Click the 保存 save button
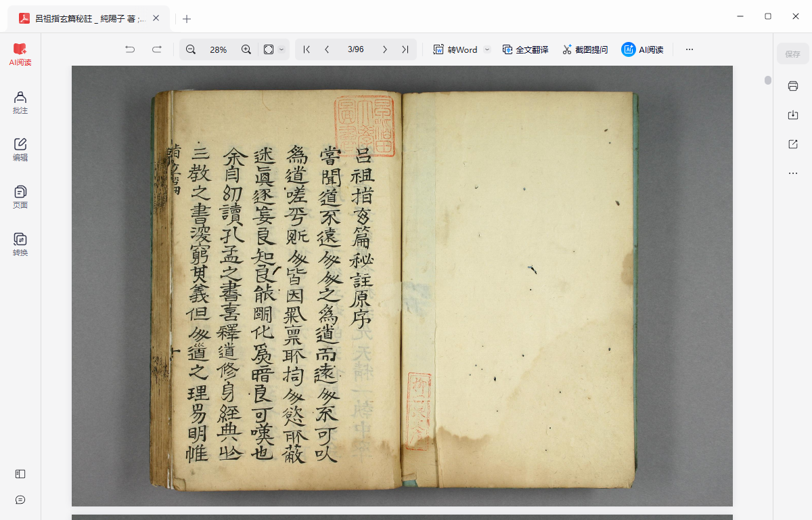The image size is (812, 520). (x=793, y=54)
